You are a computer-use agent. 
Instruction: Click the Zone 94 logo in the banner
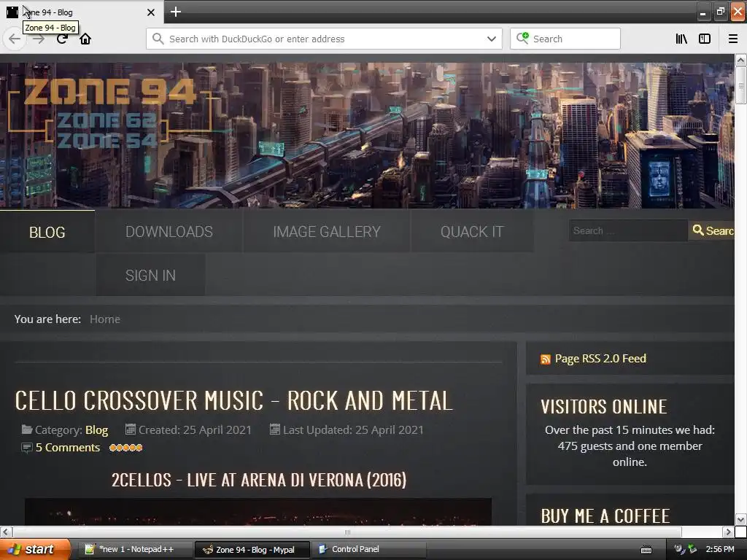(109, 112)
